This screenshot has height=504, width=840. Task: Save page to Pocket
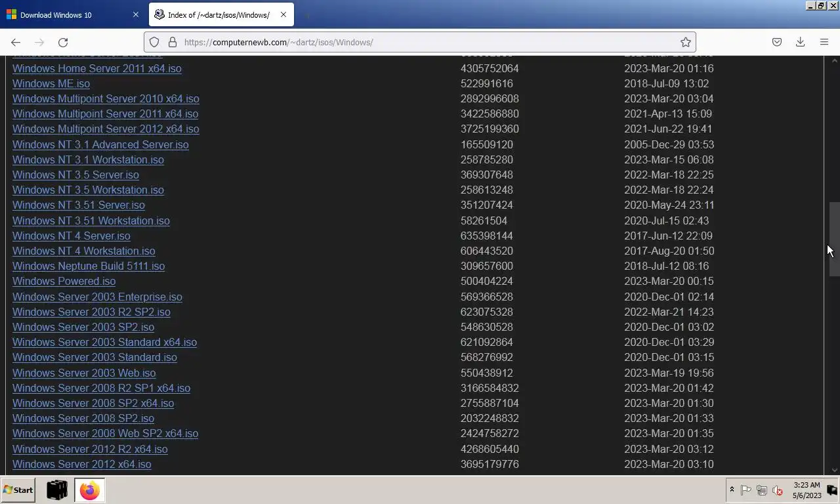click(x=777, y=42)
